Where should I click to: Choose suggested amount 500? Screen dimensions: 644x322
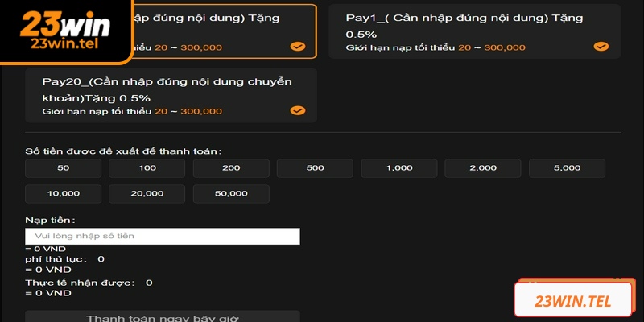pyautogui.click(x=315, y=168)
